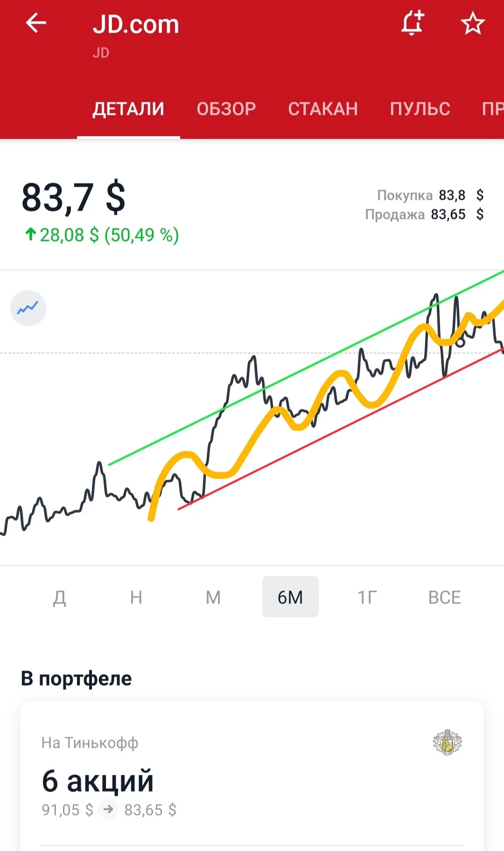Open the 6 акций portfolio card
504x851 pixels.
pyautogui.click(x=252, y=776)
